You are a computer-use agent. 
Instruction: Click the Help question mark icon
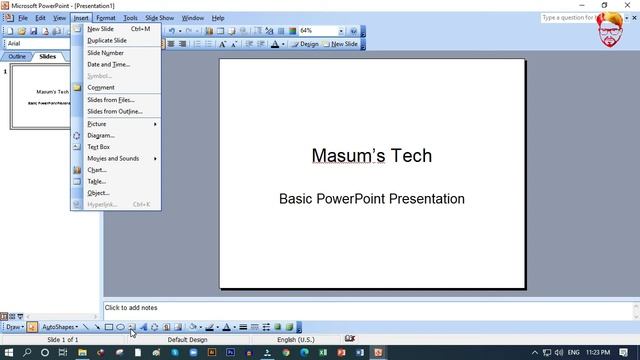(x=354, y=31)
